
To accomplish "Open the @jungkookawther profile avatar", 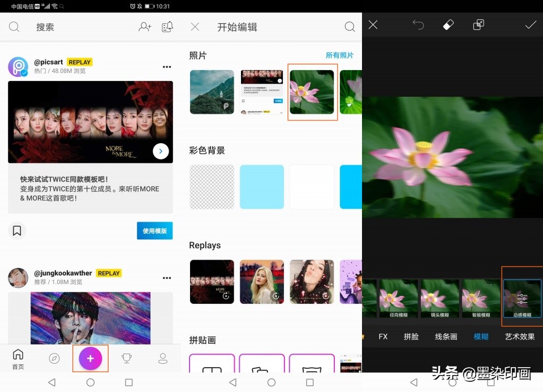I will pyautogui.click(x=18, y=278).
